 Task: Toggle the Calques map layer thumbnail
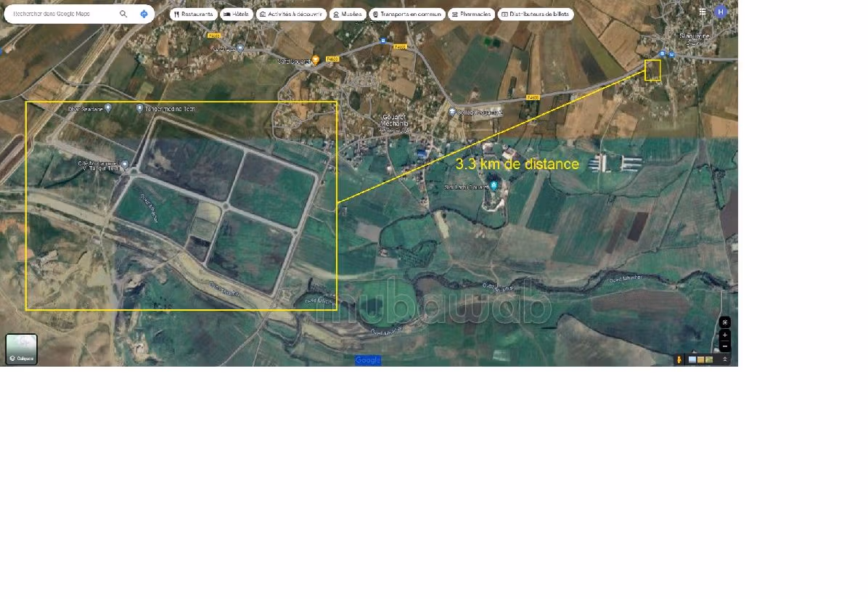[x=22, y=349]
